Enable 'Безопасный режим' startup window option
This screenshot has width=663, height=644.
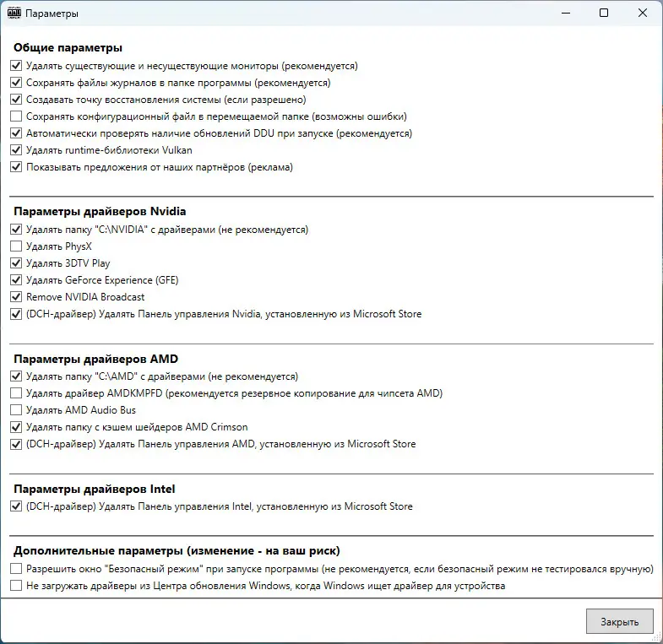16,569
